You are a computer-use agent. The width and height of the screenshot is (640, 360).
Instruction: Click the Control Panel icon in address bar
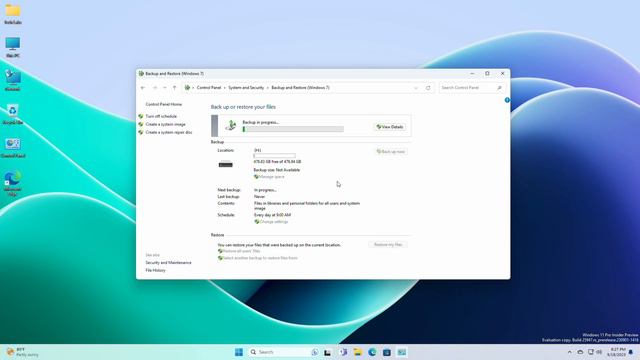click(187, 88)
